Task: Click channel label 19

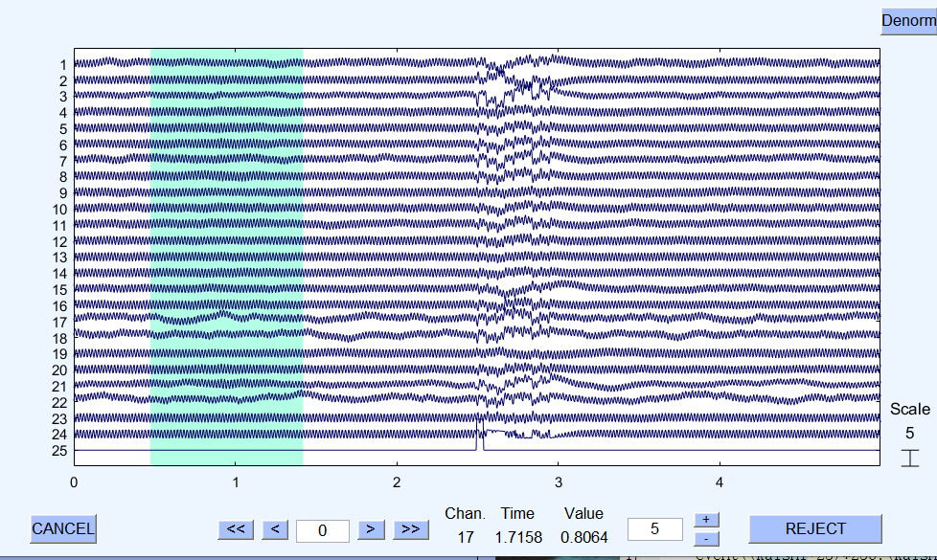Action: click(x=59, y=354)
